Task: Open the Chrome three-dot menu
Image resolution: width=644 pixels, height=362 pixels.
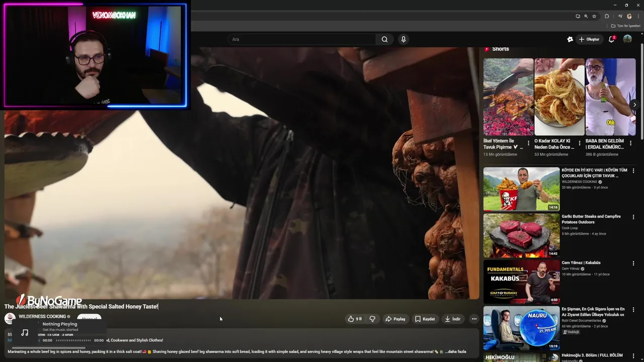Action: click(638, 16)
